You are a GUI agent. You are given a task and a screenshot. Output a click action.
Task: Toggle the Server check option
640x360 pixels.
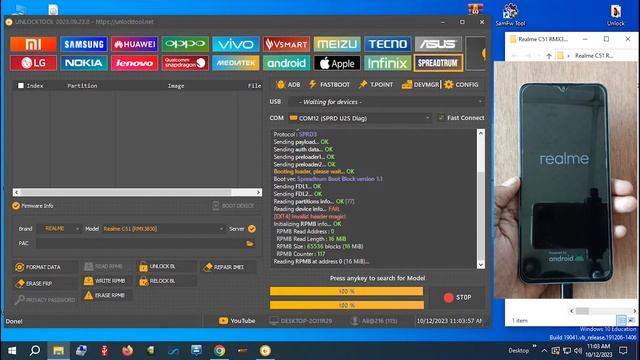(252, 229)
